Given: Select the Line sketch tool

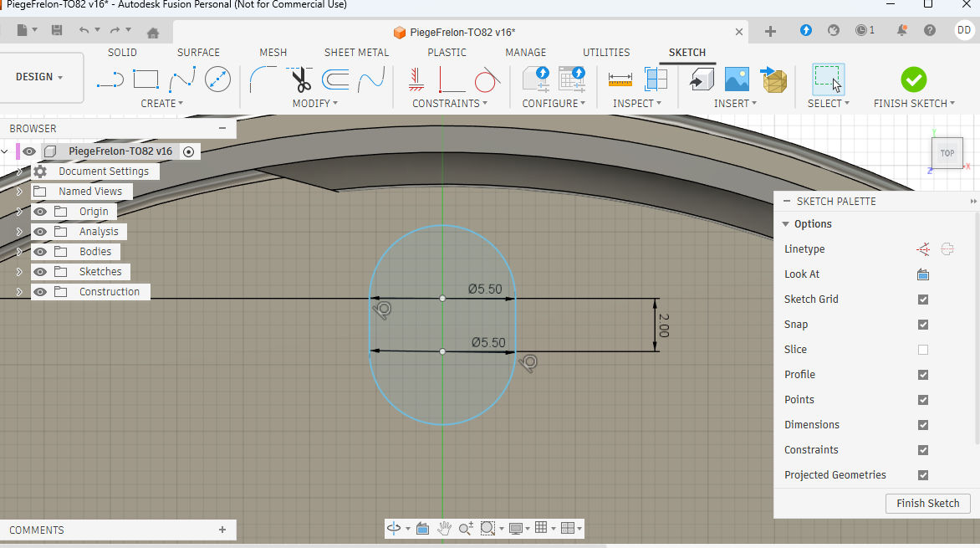Looking at the screenshot, I should [x=110, y=80].
